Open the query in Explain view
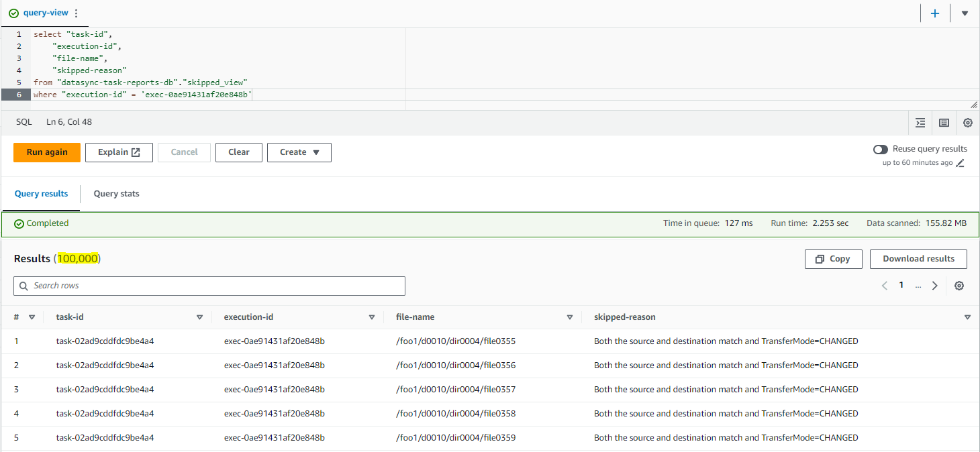Viewport: 980px width, 452px height. tap(119, 152)
